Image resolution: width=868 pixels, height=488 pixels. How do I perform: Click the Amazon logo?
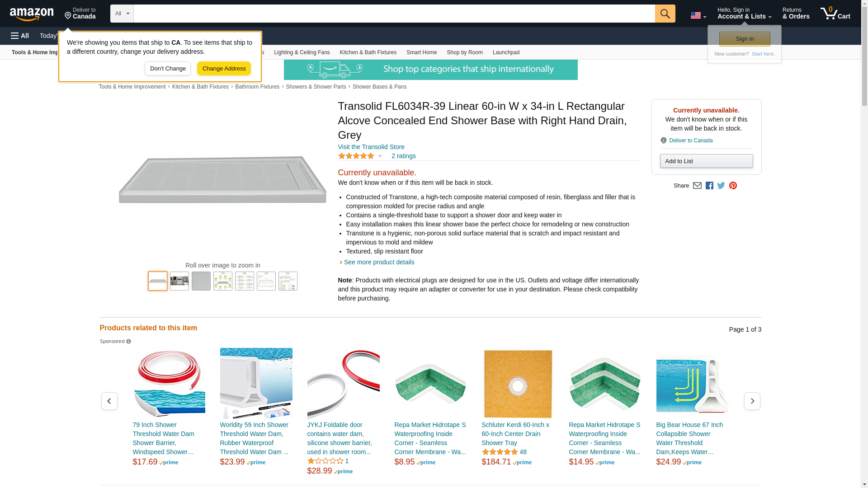(x=32, y=14)
